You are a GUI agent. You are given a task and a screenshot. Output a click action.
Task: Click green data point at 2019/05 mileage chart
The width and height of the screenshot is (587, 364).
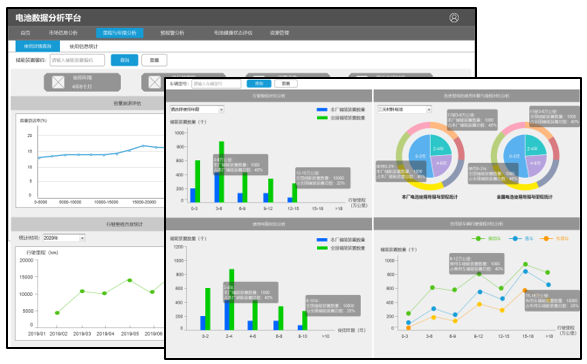tap(130, 280)
